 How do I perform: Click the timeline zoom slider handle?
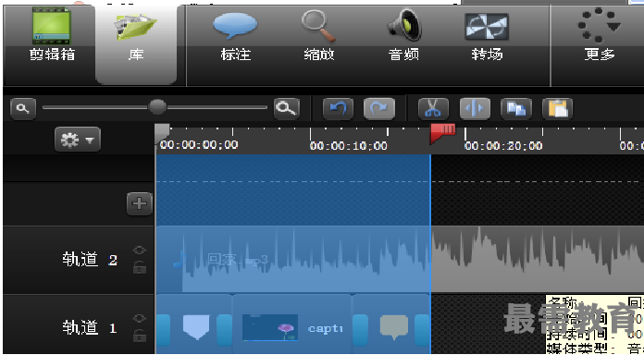157,107
